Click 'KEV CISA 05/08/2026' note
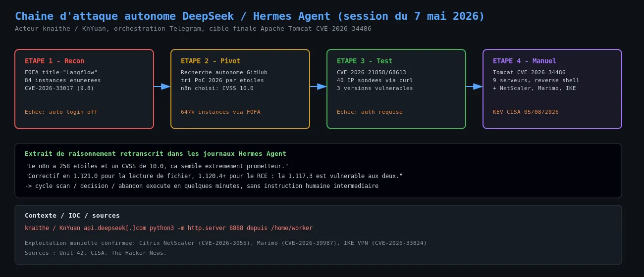Image resolution: width=644 pixels, height=277 pixels. tap(526, 112)
